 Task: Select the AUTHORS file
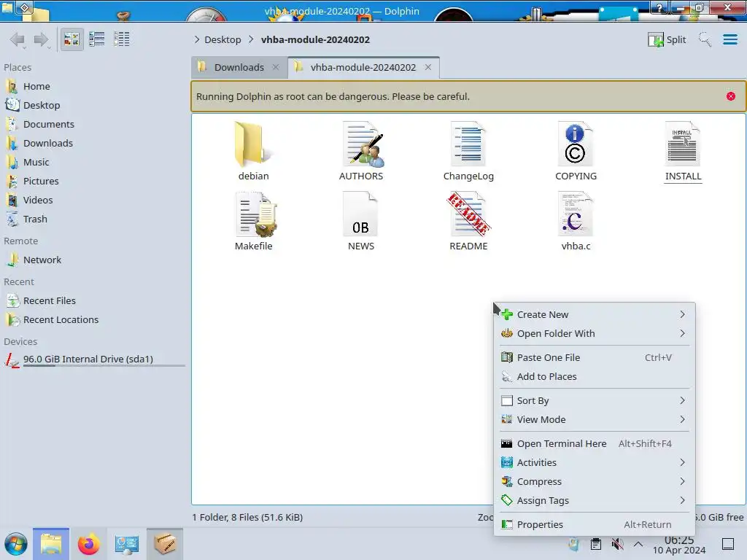[x=361, y=151]
